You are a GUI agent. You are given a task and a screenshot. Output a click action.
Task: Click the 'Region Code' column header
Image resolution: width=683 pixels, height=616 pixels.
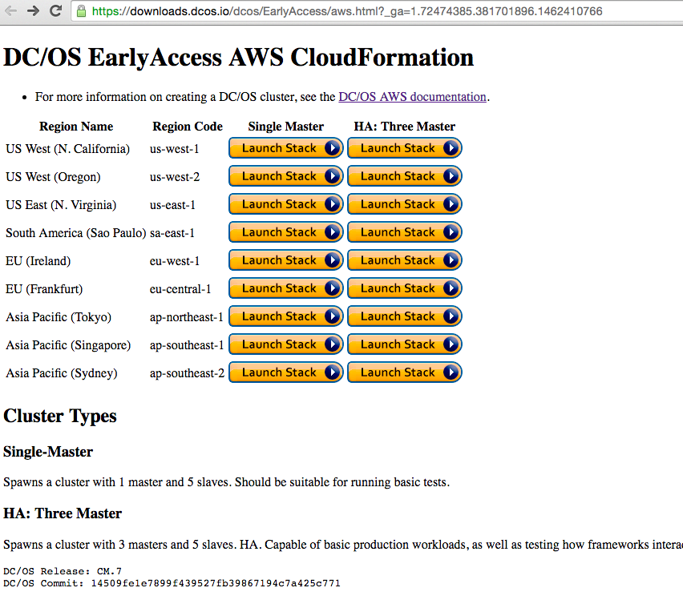188,127
